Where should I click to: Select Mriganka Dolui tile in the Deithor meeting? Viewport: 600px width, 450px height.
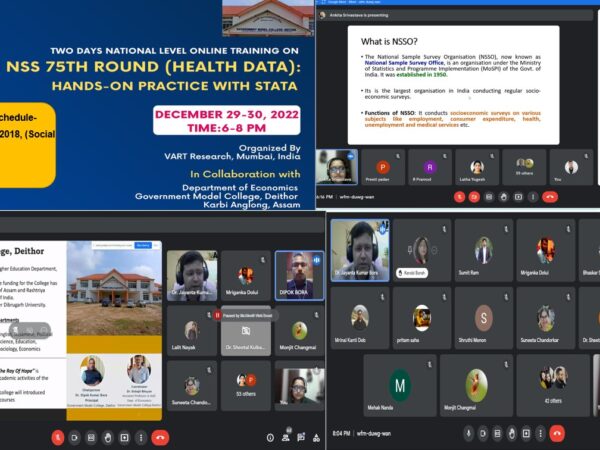tap(246, 275)
